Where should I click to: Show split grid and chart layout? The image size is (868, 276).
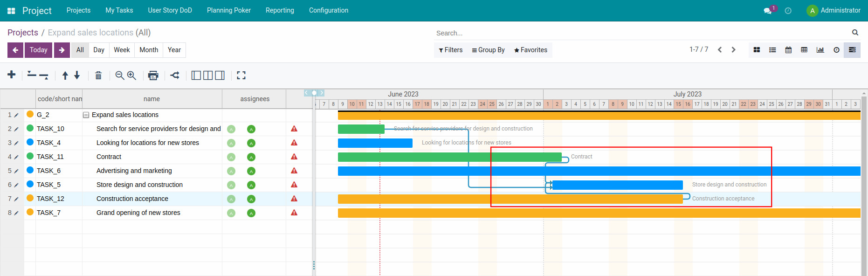click(208, 75)
